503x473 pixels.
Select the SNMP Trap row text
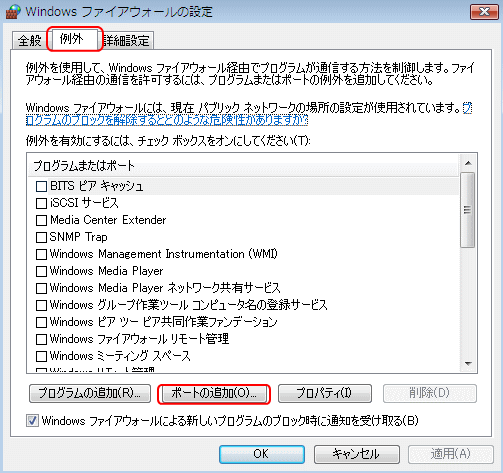(79, 237)
